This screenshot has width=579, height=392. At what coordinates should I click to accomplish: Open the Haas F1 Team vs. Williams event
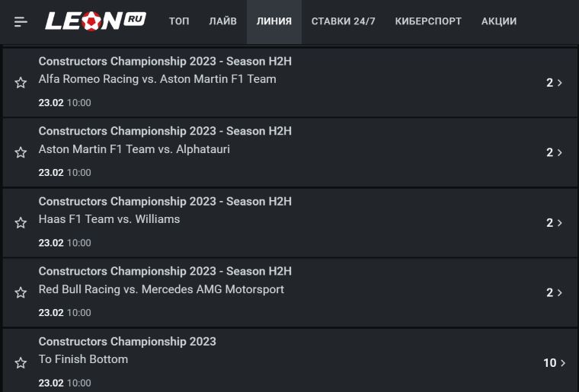coord(109,219)
